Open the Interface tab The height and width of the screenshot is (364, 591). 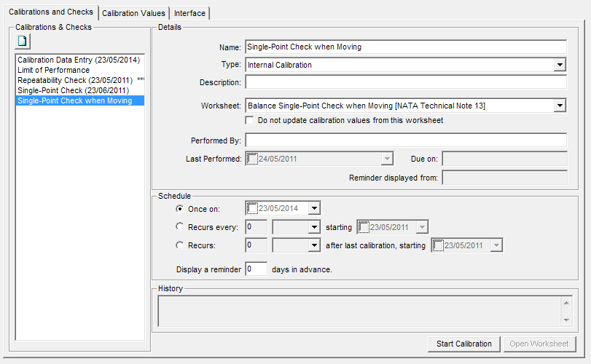tap(189, 13)
